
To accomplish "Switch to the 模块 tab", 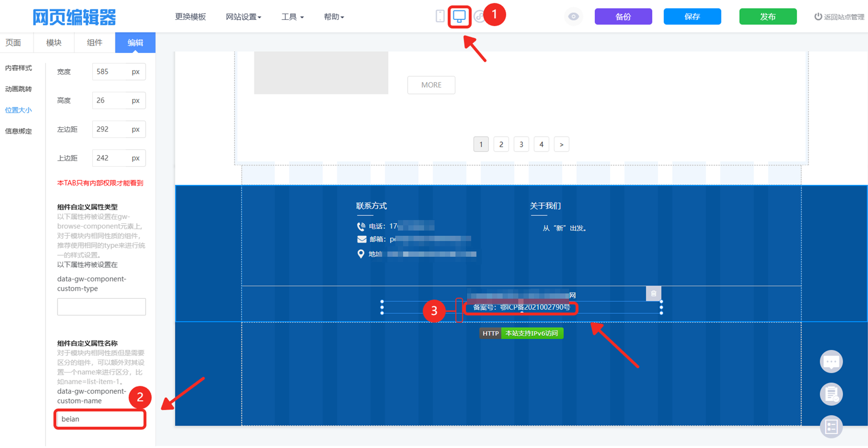I will point(54,42).
